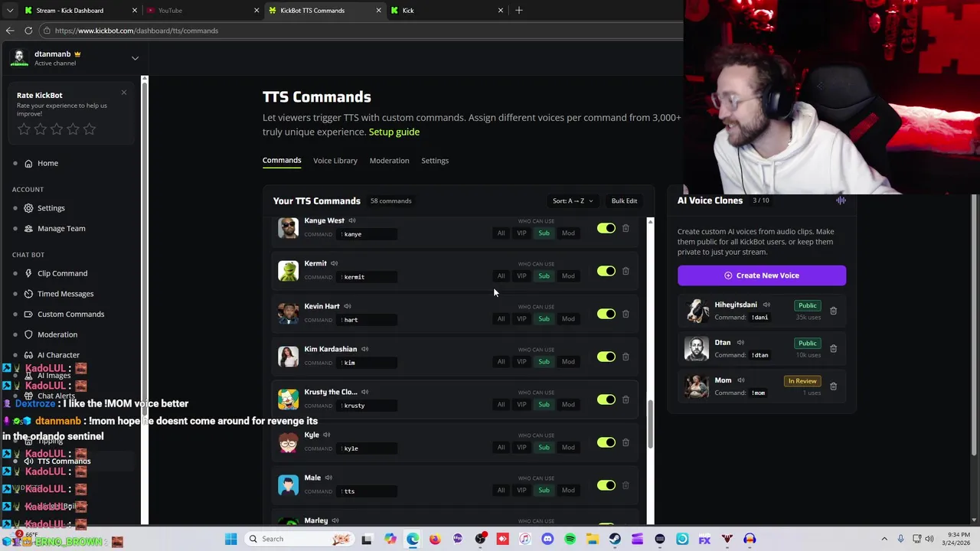Screen dimensions: 980x551
Task: Click the TTS commands list scrollbar
Action: (651, 423)
